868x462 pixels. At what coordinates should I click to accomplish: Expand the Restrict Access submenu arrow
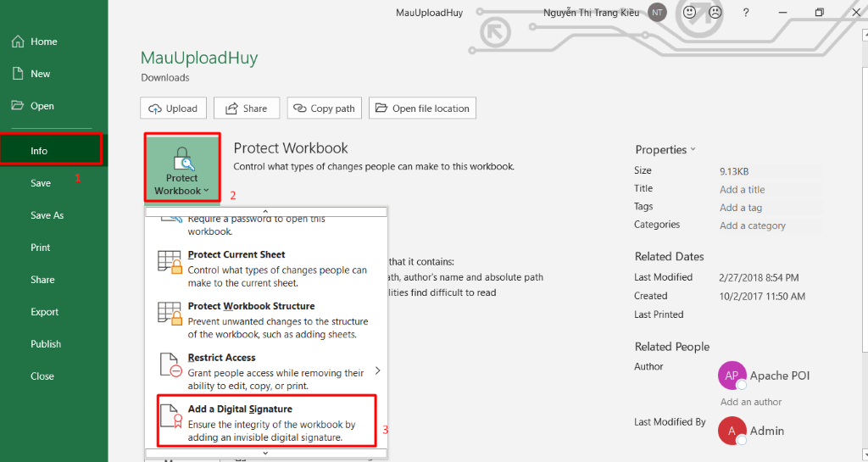coord(377,370)
